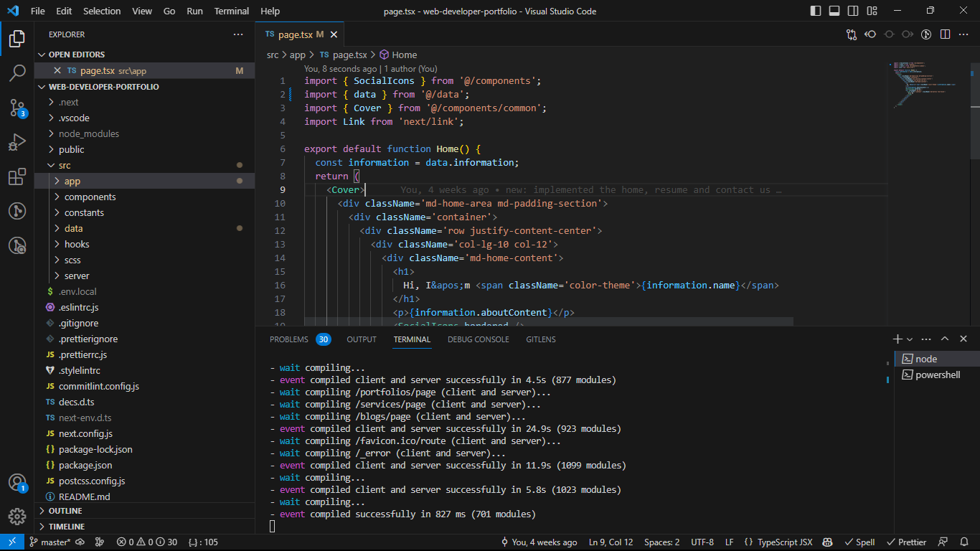Expand the node_modules folder
The image size is (980, 551).
pyautogui.click(x=144, y=133)
